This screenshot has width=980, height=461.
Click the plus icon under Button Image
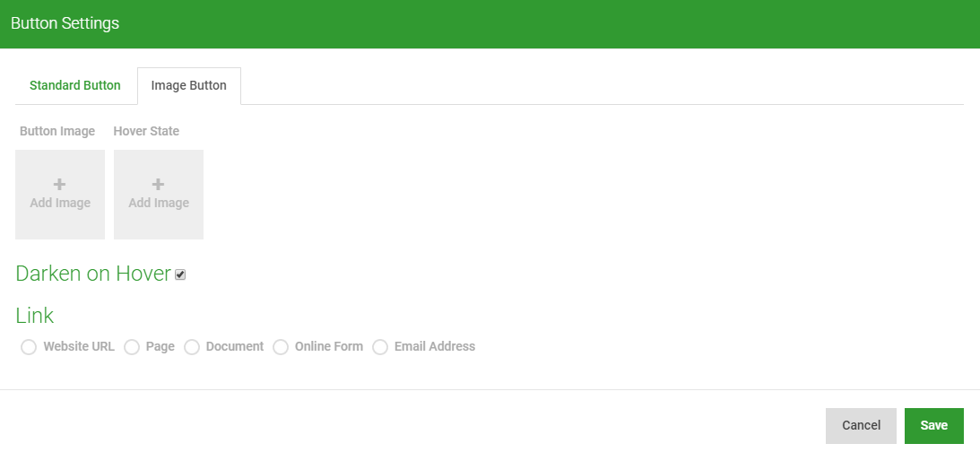(59, 184)
